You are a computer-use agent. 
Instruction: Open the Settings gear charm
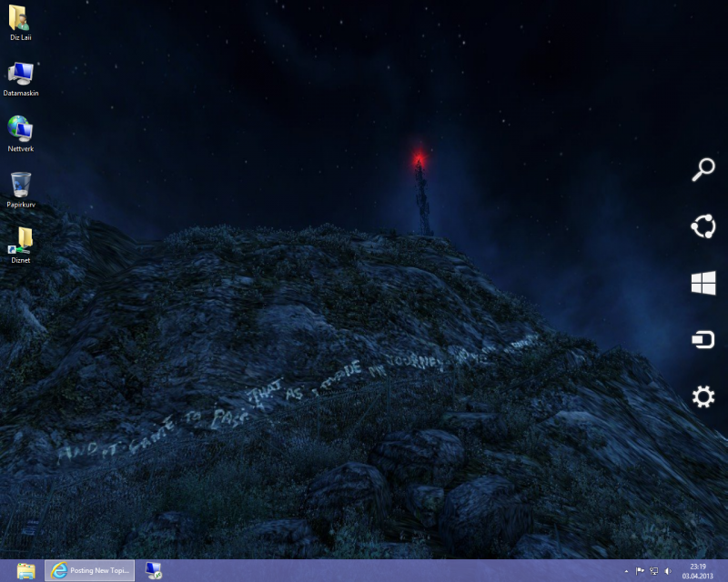pos(703,396)
